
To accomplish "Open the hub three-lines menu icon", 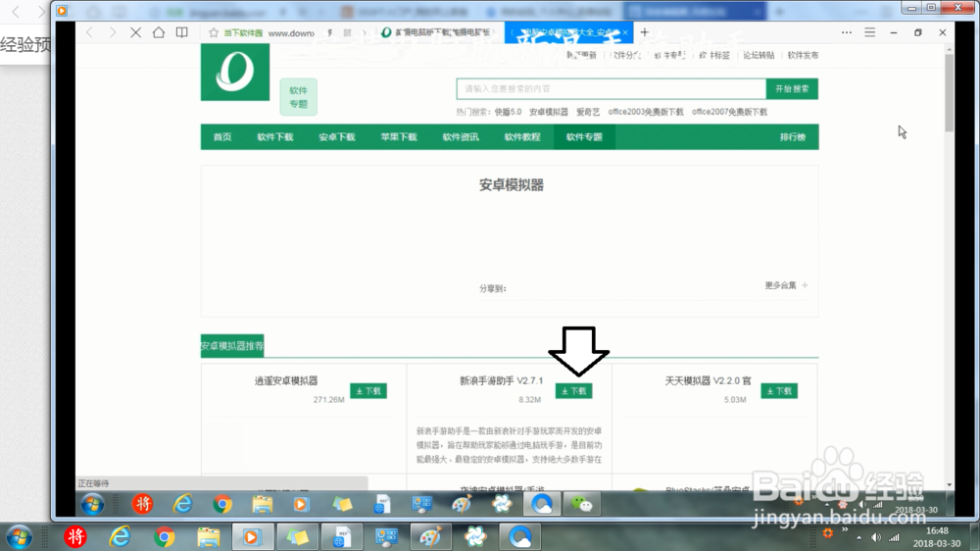I will tap(870, 32).
